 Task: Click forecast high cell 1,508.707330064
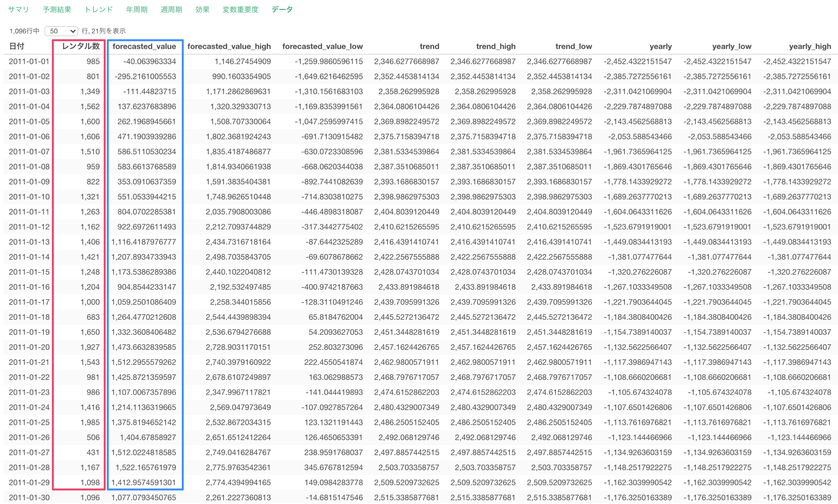pyautogui.click(x=241, y=122)
